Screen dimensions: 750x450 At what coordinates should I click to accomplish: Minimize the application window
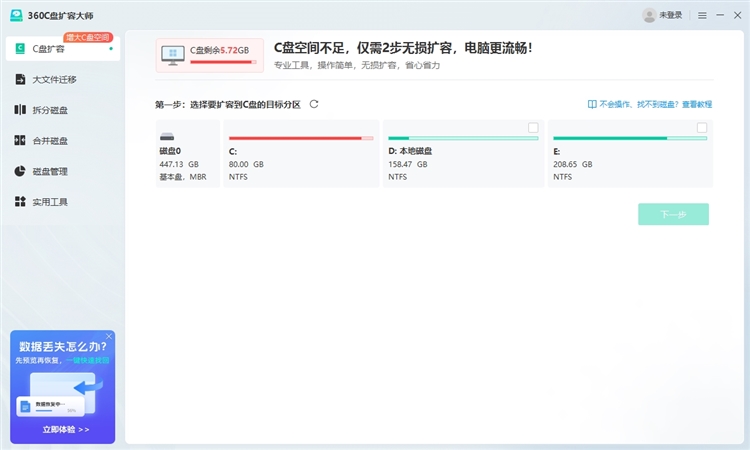pos(720,15)
